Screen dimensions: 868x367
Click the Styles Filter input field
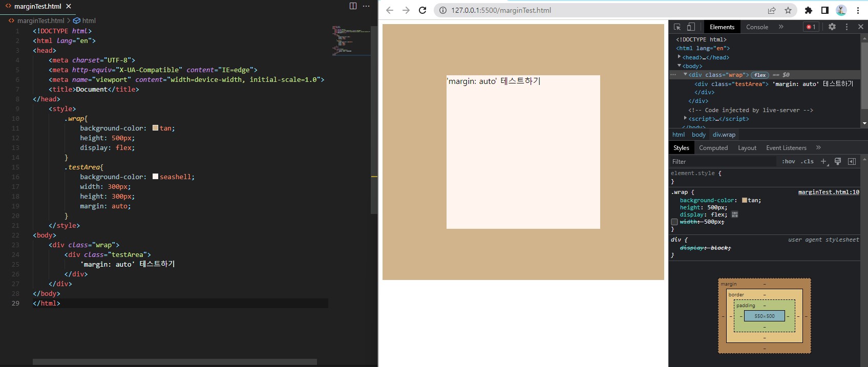click(723, 162)
